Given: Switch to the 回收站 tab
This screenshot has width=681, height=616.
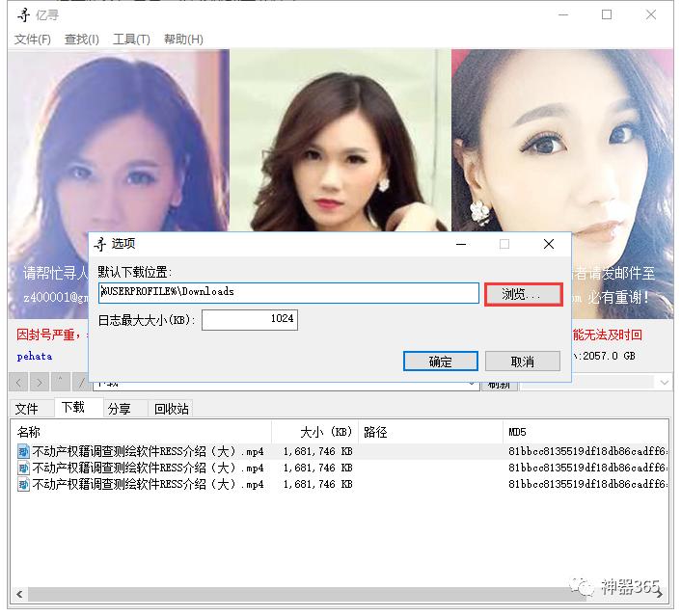Looking at the screenshot, I should [171, 409].
